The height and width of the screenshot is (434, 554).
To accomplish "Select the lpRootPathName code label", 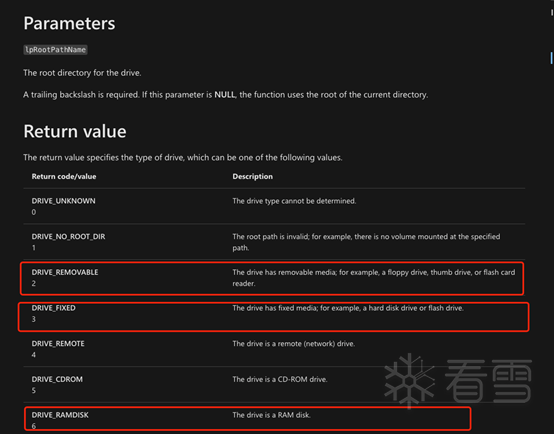I will click(x=55, y=50).
